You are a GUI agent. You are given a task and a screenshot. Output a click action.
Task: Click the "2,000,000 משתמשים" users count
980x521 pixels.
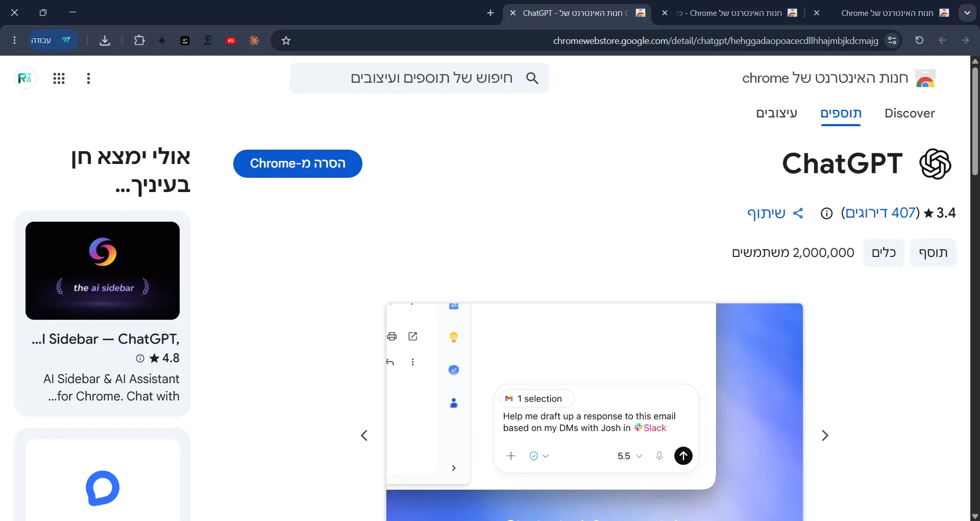(793, 253)
